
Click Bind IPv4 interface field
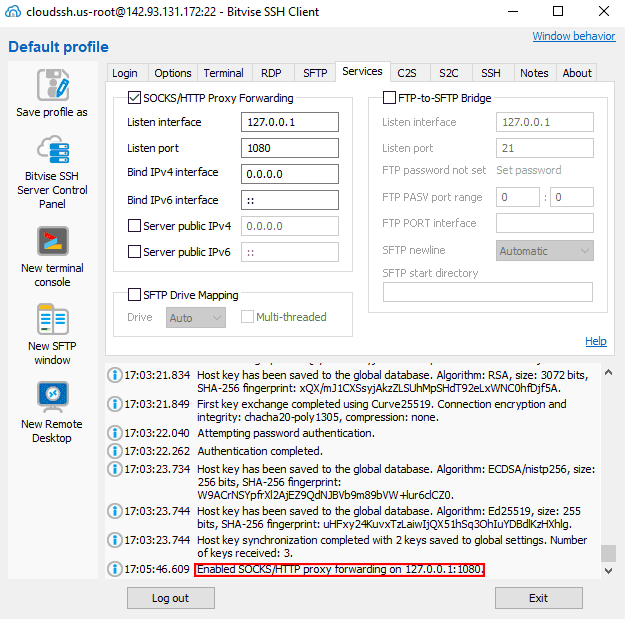point(290,174)
